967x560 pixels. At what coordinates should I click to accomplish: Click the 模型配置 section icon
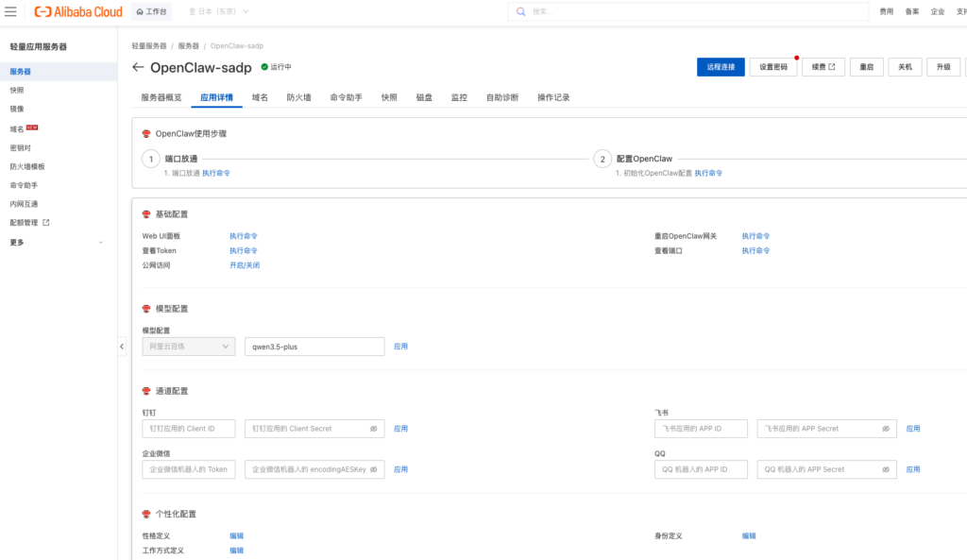click(146, 309)
